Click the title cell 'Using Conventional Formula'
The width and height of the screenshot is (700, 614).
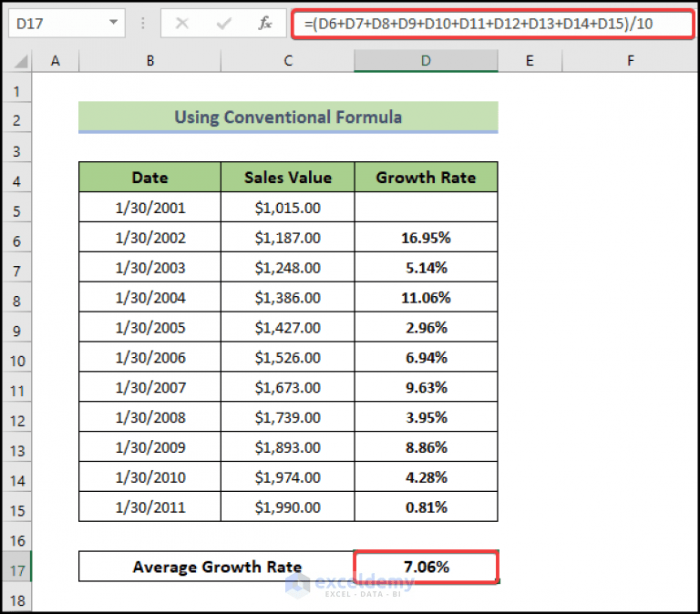click(288, 117)
